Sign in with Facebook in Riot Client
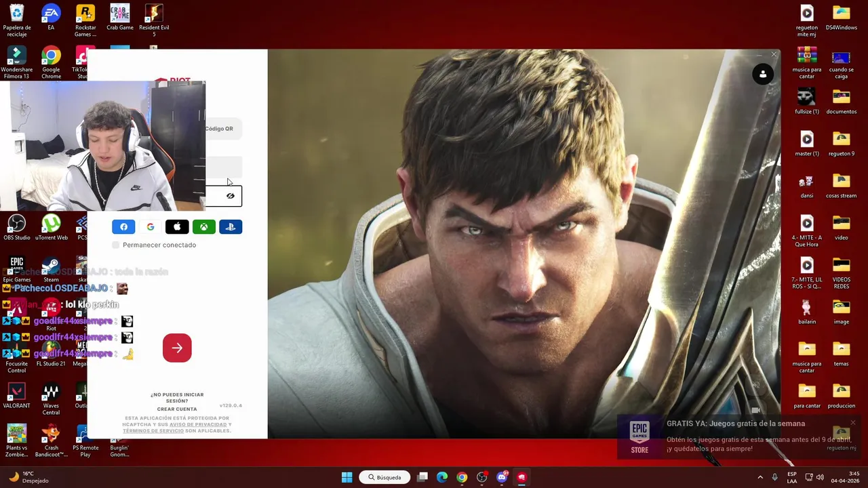 coord(123,227)
